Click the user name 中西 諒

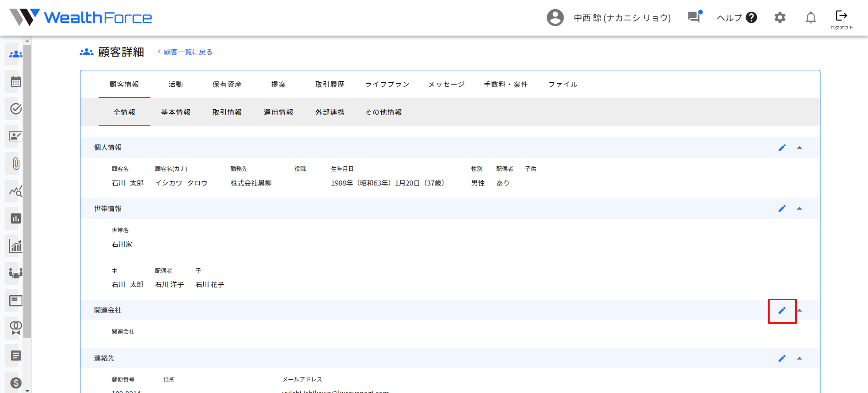click(622, 18)
